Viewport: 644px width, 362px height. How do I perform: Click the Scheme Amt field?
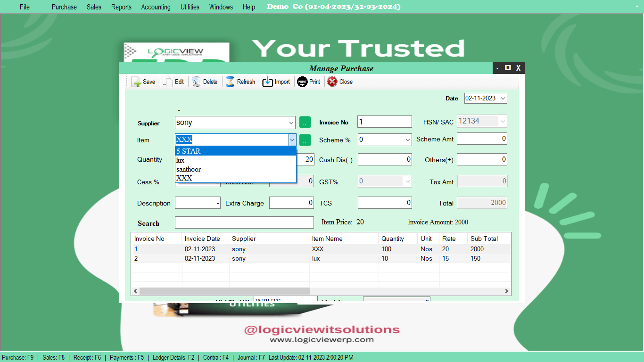[x=482, y=139]
